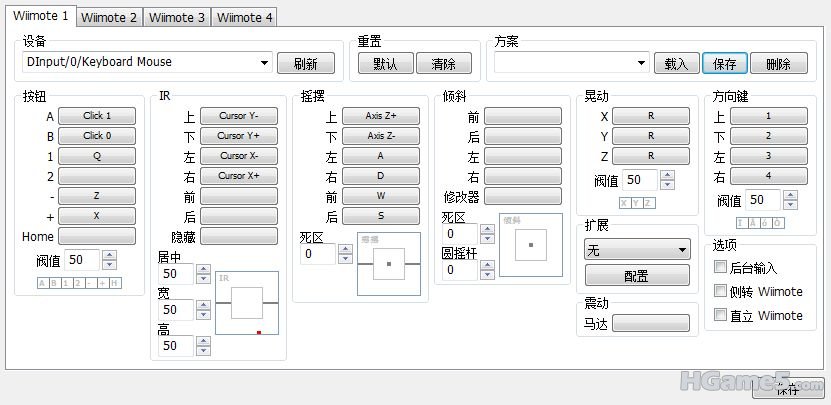Image resolution: width=831 pixels, height=405 pixels.
Task: Click the B button mapping Click 0
Action: (x=97, y=136)
